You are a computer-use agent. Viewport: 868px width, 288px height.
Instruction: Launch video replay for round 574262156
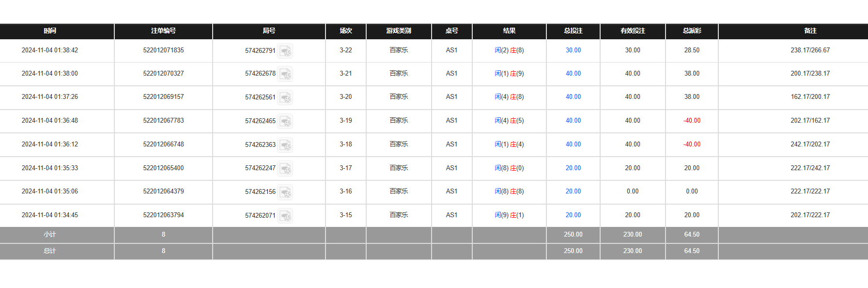pyautogui.click(x=285, y=192)
